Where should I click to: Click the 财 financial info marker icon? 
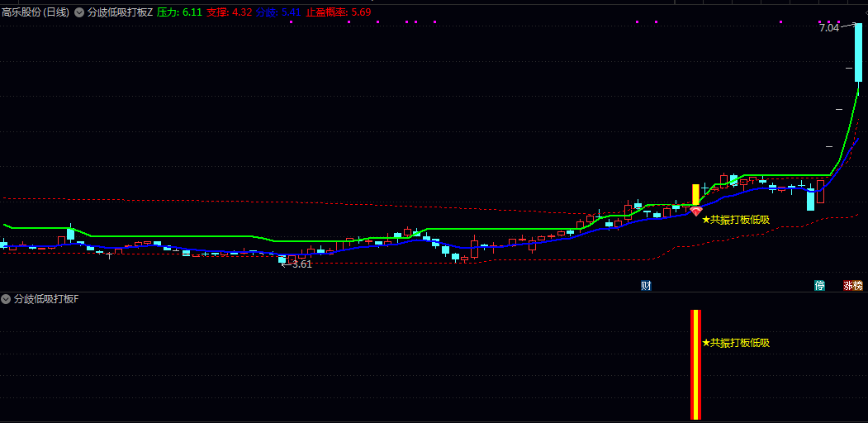click(646, 286)
